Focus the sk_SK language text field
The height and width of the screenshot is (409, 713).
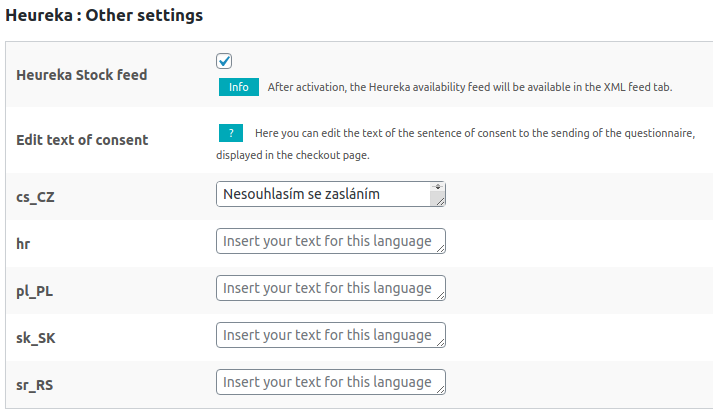coord(331,335)
